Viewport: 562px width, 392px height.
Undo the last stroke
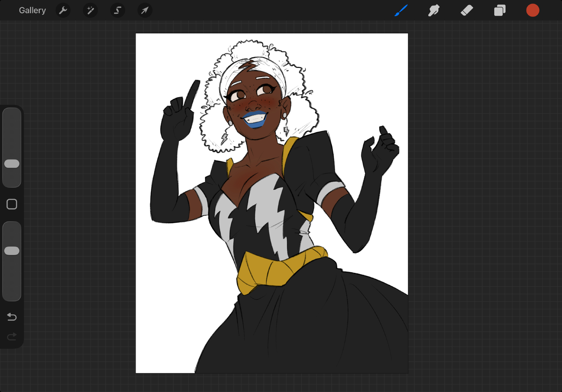pos(12,317)
